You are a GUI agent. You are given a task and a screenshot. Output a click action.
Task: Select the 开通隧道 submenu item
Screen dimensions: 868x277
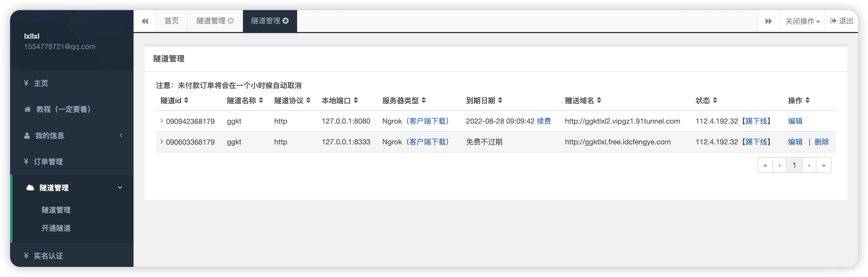pos(56,228)
